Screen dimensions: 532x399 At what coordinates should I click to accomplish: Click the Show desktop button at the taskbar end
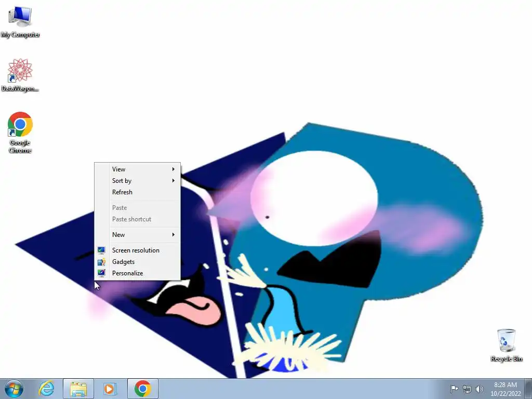point(528,389)
